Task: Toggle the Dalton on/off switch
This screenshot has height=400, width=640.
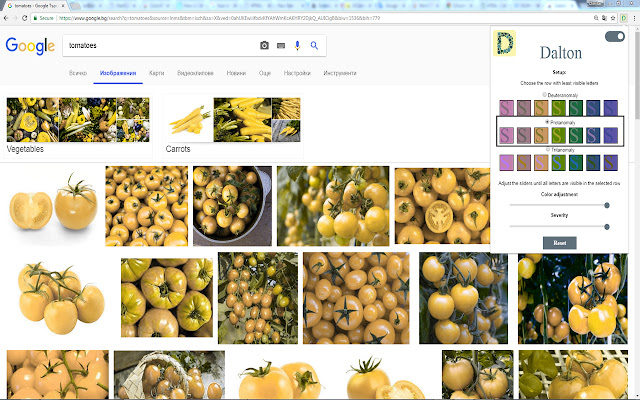Action: point(614,37)
